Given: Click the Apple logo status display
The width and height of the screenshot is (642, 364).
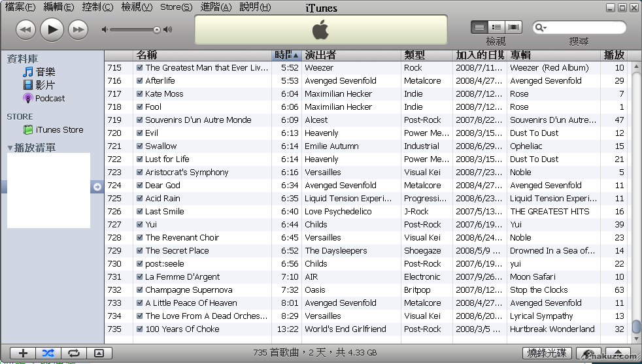Looking at the screenshot, I should (320, 30).
